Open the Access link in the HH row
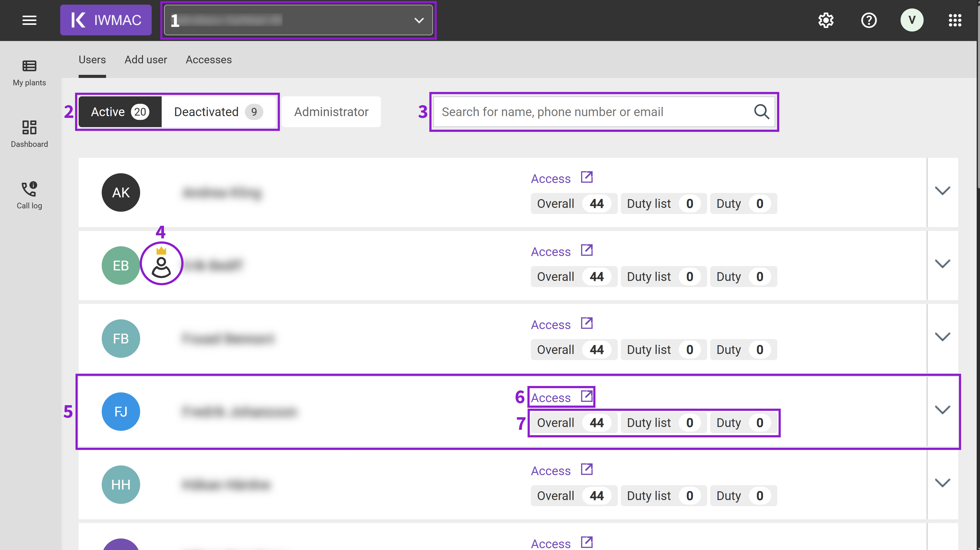The width and height of the screenshot is (980, 550). point(551,471)
